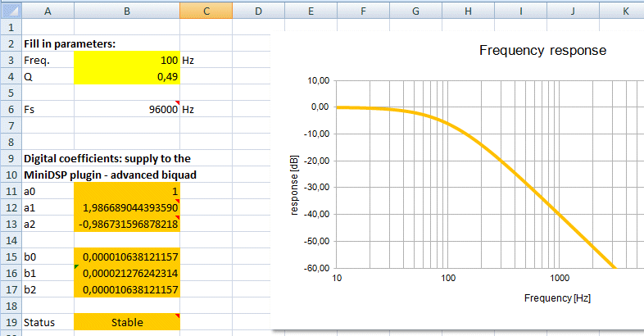Select the Status cell showing Stable
The height and width of the screenshot is (336, 644).
click(126, 322)
